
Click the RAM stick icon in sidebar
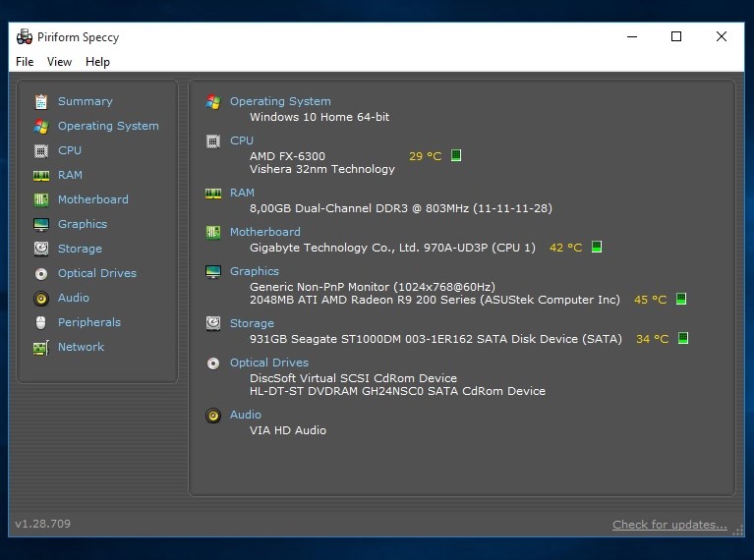tap(41, 176)
